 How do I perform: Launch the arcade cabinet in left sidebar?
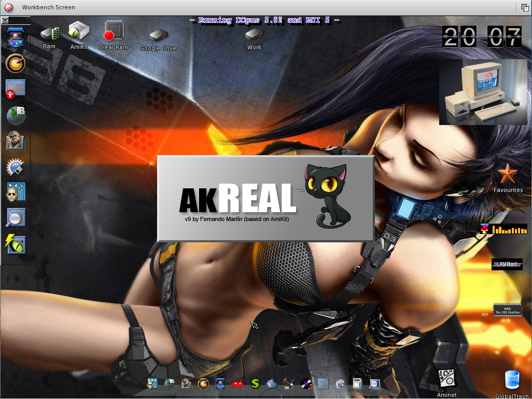(x=15, y=37)
